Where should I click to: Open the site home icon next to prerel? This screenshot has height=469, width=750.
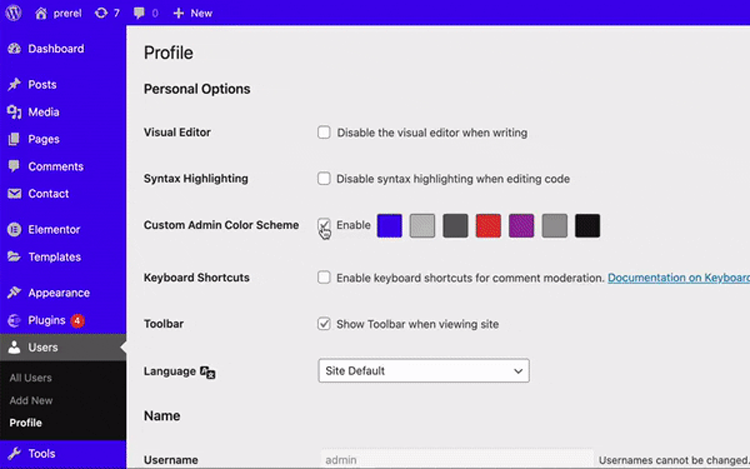pyautogui.click(x=41, y=13)
